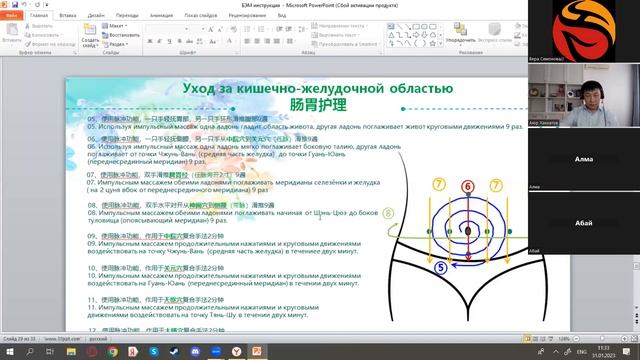Open the Дизайн ribbon tab
The image size is (640, 360).
[x=96, y=15]
